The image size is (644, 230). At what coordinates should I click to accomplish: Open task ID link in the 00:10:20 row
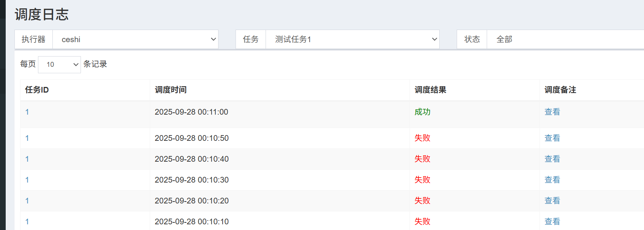click(x=27, y=201)
